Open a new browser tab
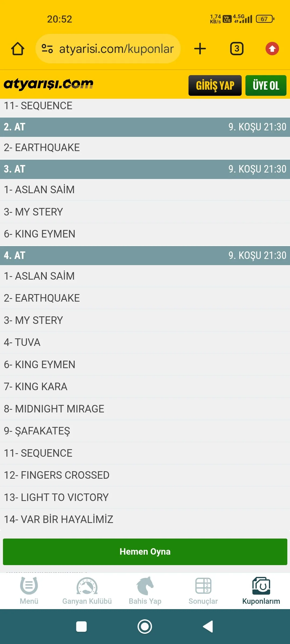The image size is (290, 644). 200,49
